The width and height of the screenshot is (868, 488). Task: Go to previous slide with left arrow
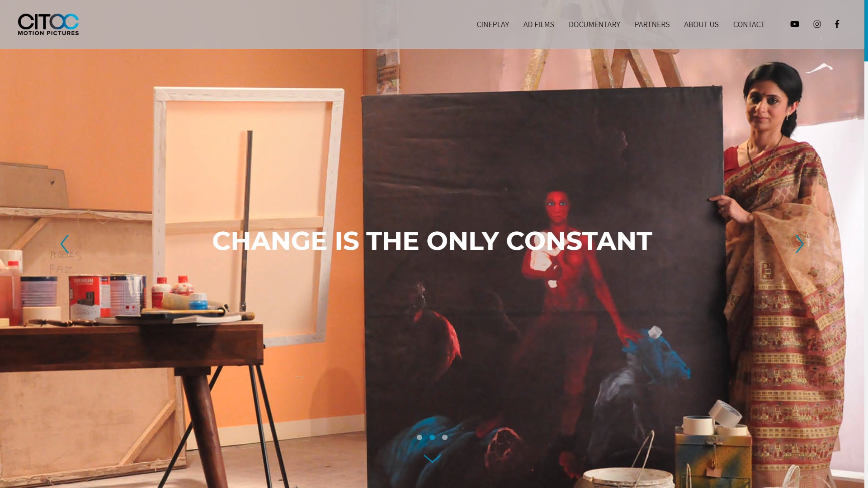coord(65,244)
